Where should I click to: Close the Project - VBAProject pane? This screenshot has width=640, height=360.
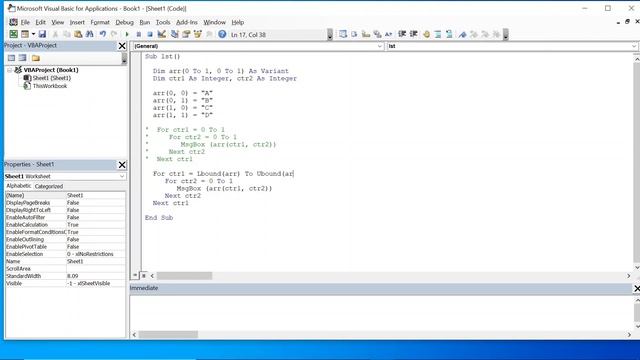[122, 46]
